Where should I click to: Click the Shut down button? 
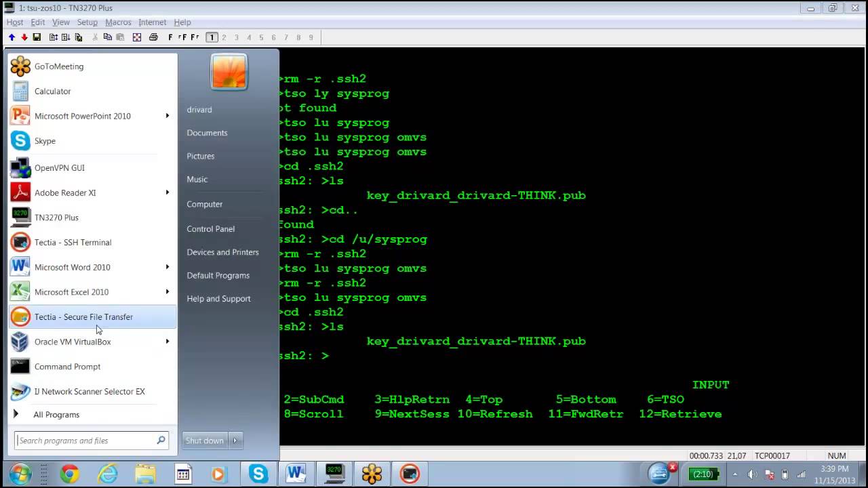click(x=205, y=441)
